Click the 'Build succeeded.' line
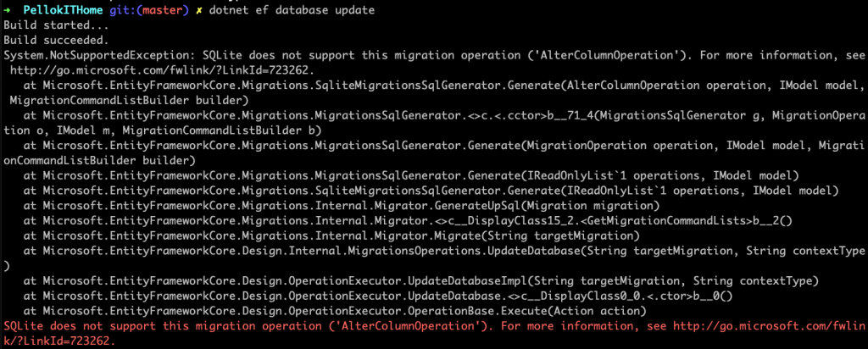The height and width of the screenshot is (349, 868). 56,41
